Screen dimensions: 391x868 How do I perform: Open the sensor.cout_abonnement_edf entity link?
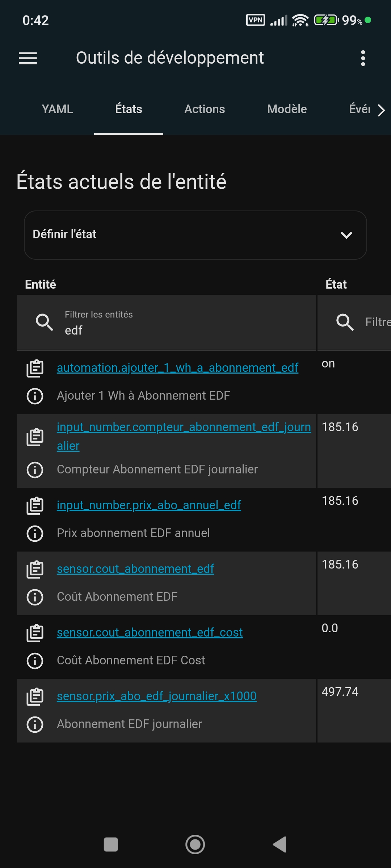[135, 569]
